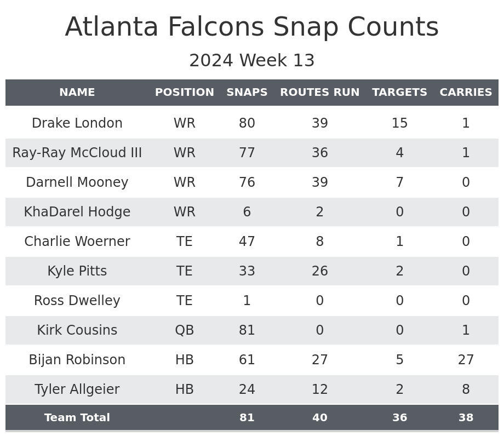504x436 pixels.
Task: Open Bijan Robinson's name entry
Action: [x=77, y=360]
